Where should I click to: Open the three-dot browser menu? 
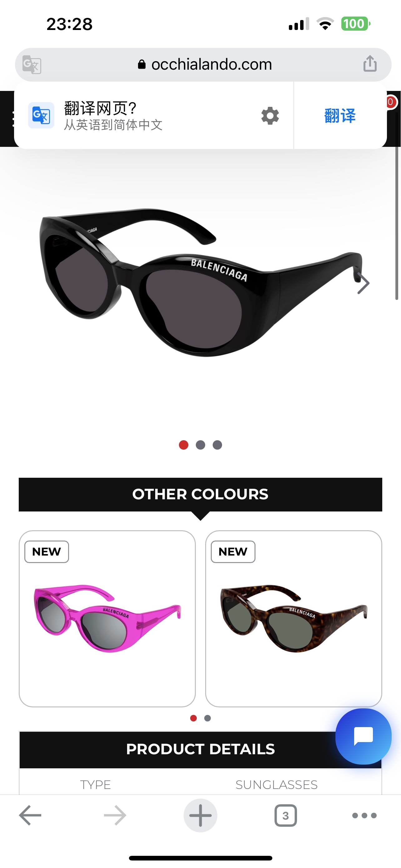click(364, 816)
